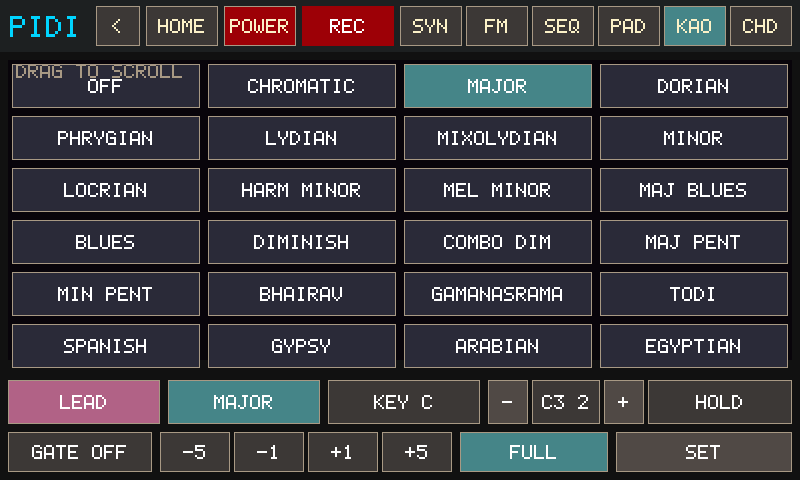Image resolution: width=800 pixels, height=480 pixels.
Task: Select the GAMANASRAMA scale
Action: [497, 294]
